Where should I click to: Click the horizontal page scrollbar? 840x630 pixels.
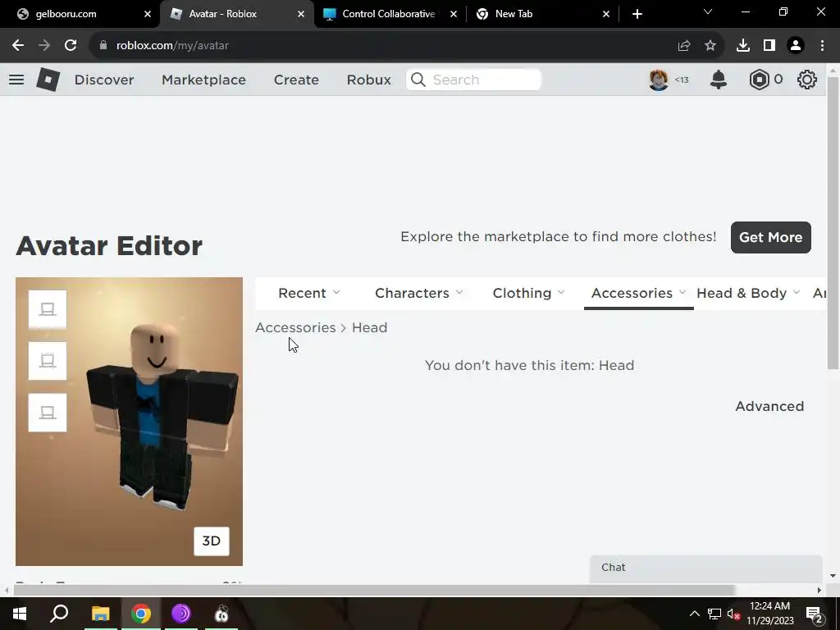coord(374,590)
